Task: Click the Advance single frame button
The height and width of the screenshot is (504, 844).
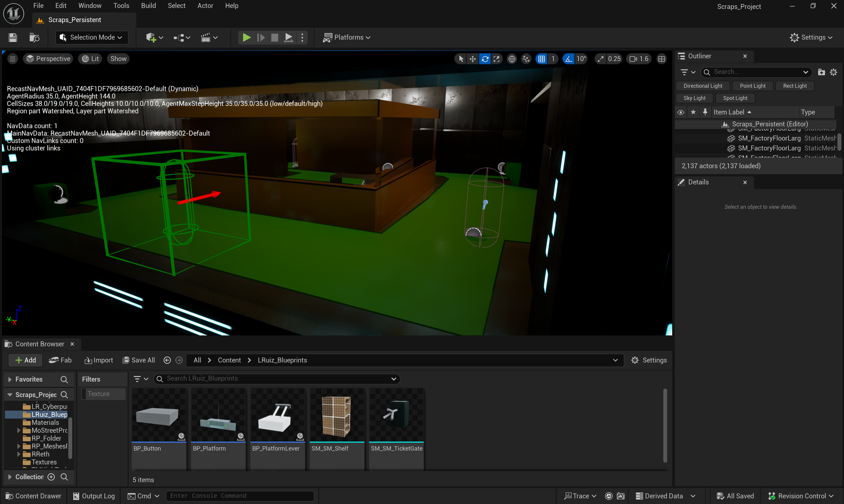Action: 261,37
